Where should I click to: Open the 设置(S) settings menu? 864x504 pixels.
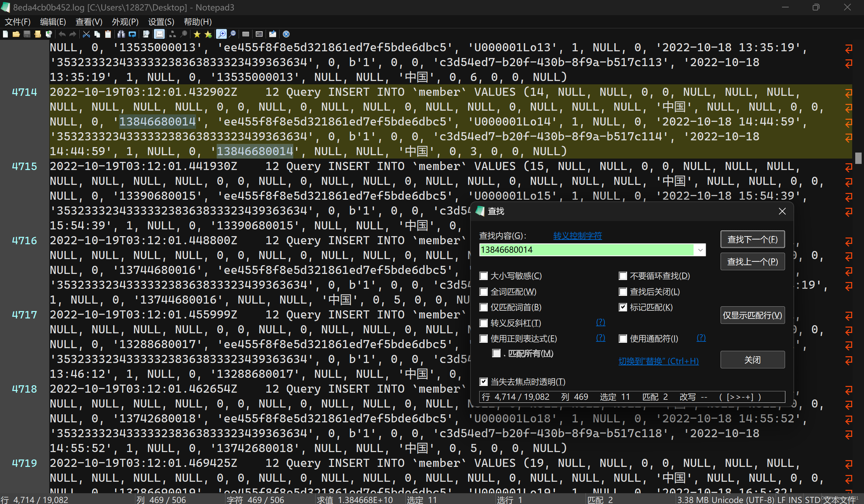pyautogui.click(x=161, y=22)
